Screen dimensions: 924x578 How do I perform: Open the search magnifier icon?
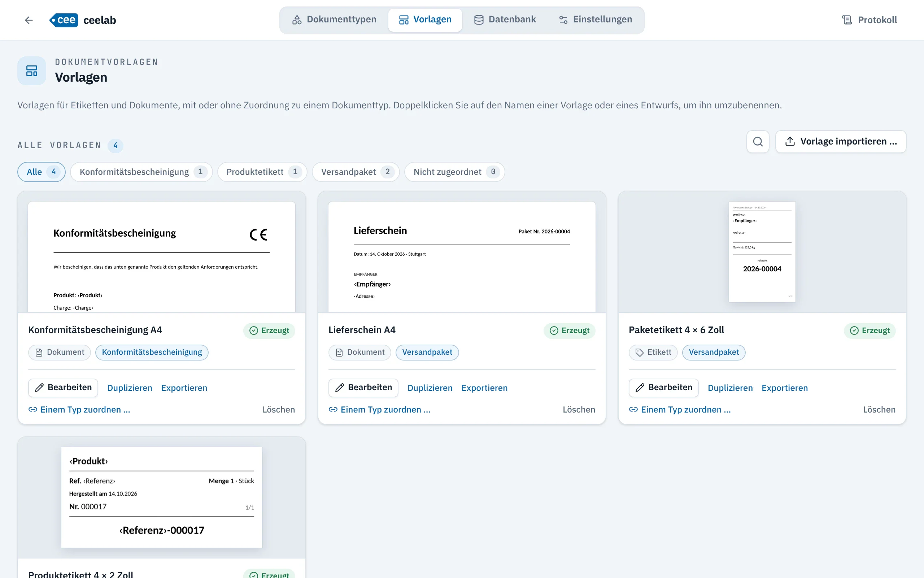click(758, 142)
